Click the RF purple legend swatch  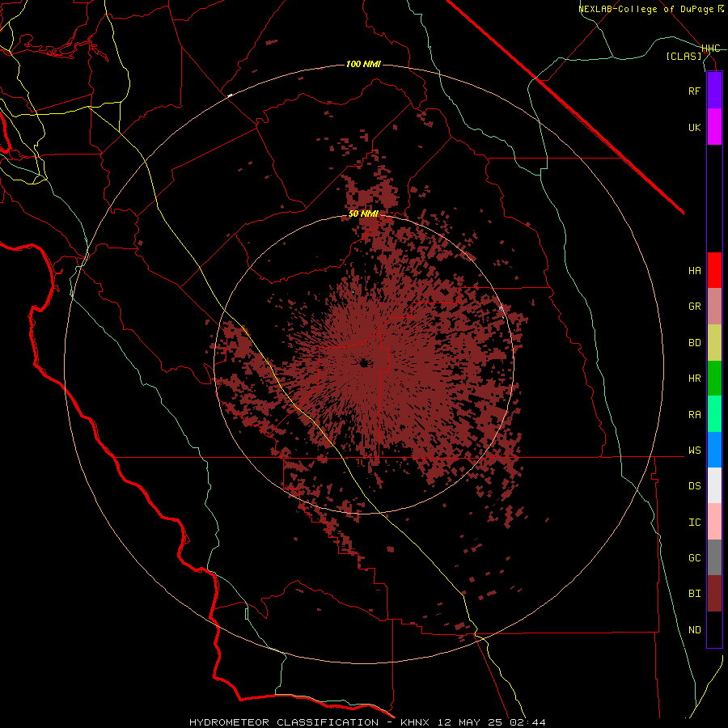click(x=714, y=91)
